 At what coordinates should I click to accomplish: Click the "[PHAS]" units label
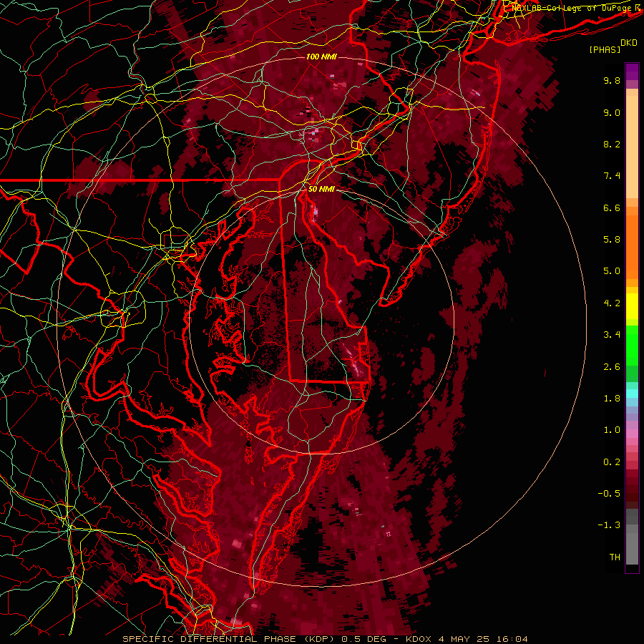(x=605, y=50)
